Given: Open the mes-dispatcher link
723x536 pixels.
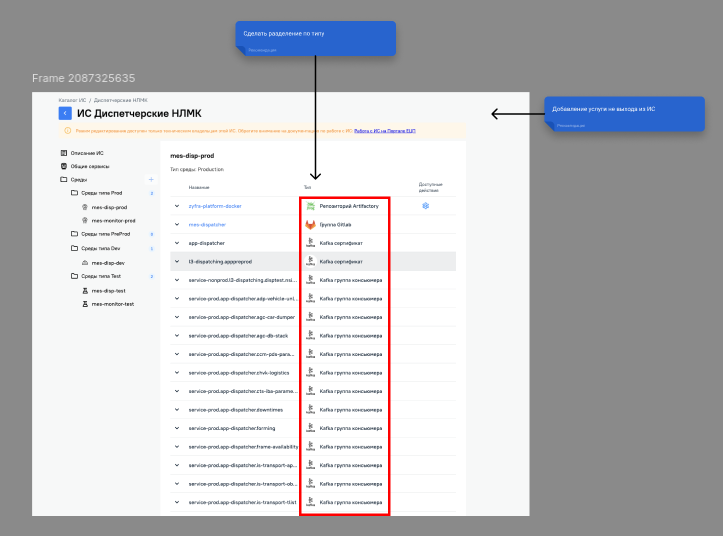Looking at the screenshot, I should coord(207,224).
